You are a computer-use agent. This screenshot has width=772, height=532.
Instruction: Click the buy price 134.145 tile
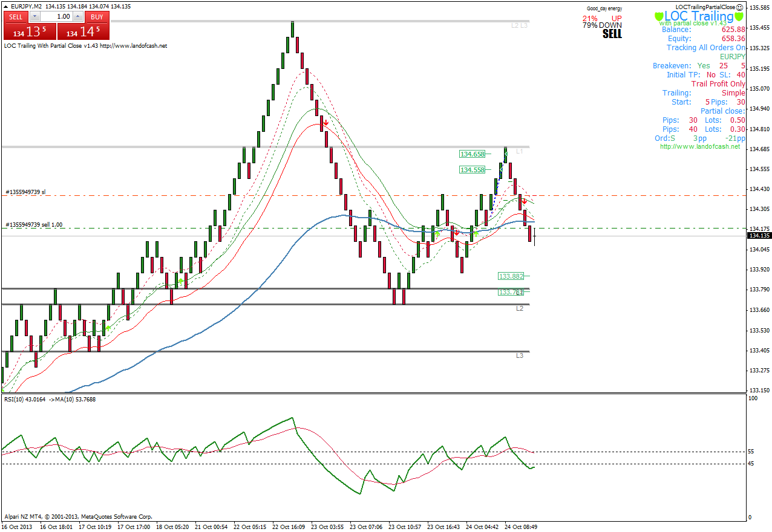tap(83, 31)
